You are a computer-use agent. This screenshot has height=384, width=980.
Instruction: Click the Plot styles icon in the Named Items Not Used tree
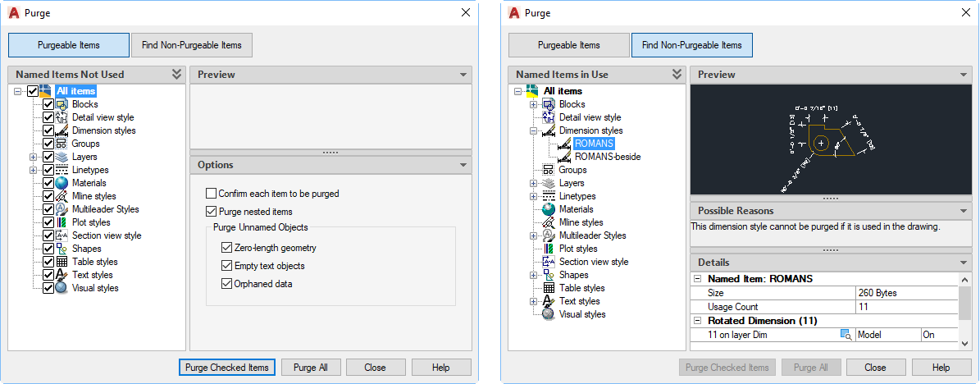[62, 222]
